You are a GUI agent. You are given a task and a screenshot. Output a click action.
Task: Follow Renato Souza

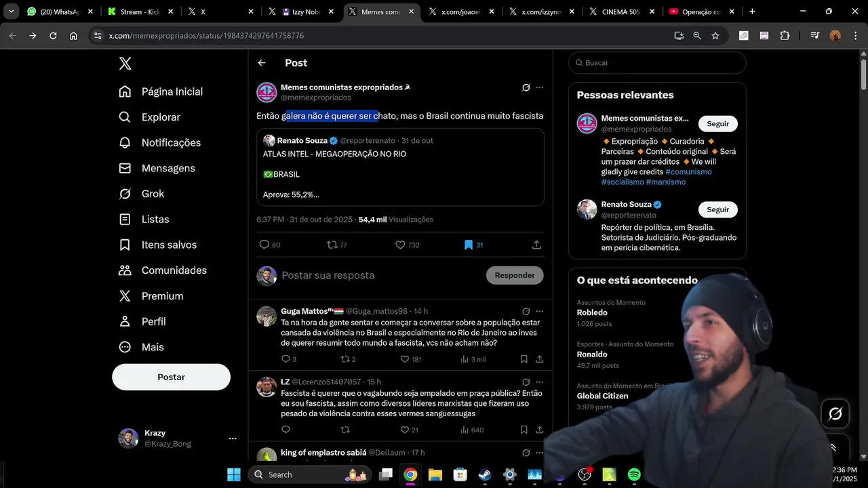coord(718,209)
